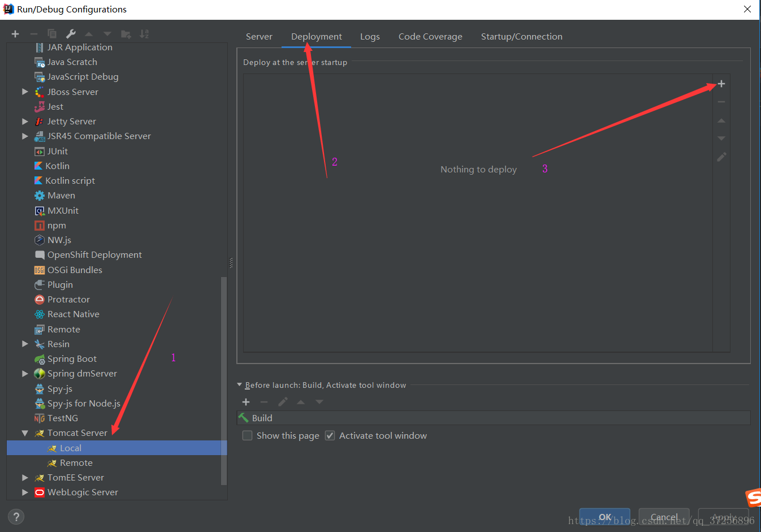Uncheck Activate tool window checkbox
This screenshot has width=761, height=532.
pos(330,435)
